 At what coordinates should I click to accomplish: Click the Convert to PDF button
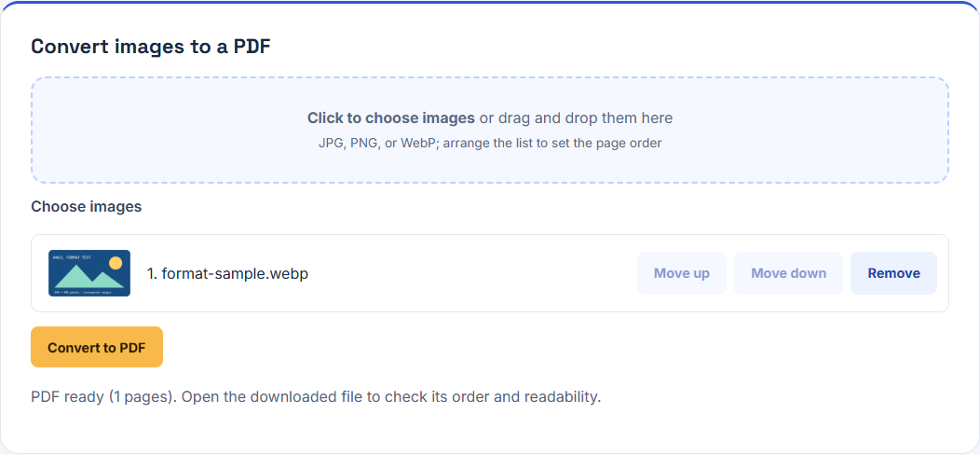(97, 348)
